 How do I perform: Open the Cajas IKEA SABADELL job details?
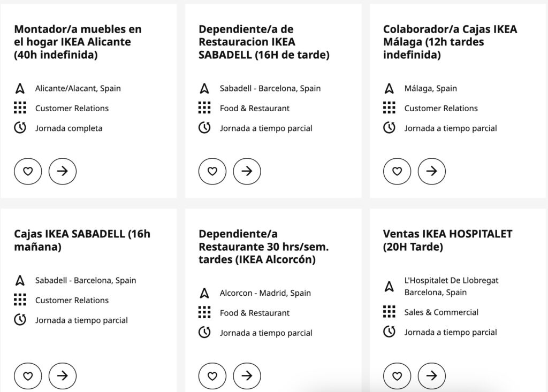63,376
